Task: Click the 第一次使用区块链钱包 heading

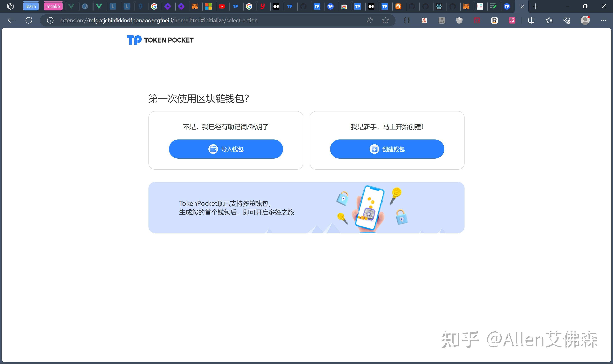Action: tap(199, 98)
